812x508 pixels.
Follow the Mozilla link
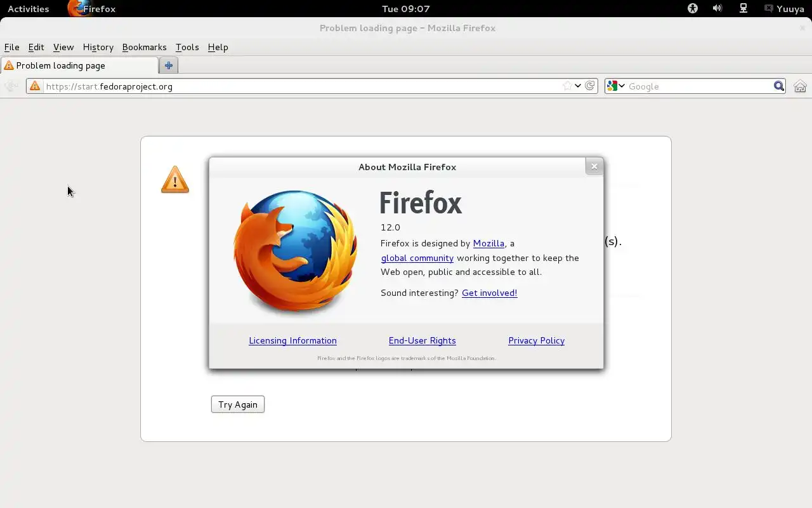click(488, 243)
